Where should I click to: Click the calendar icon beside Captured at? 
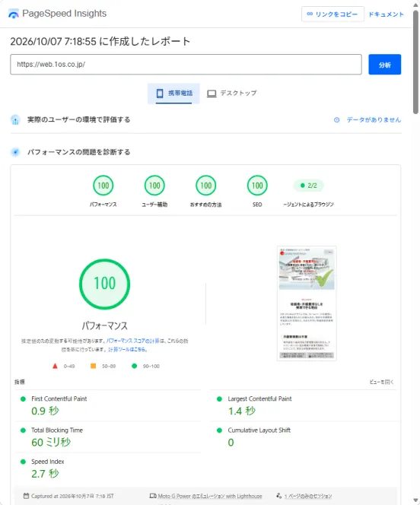[26, 496]
